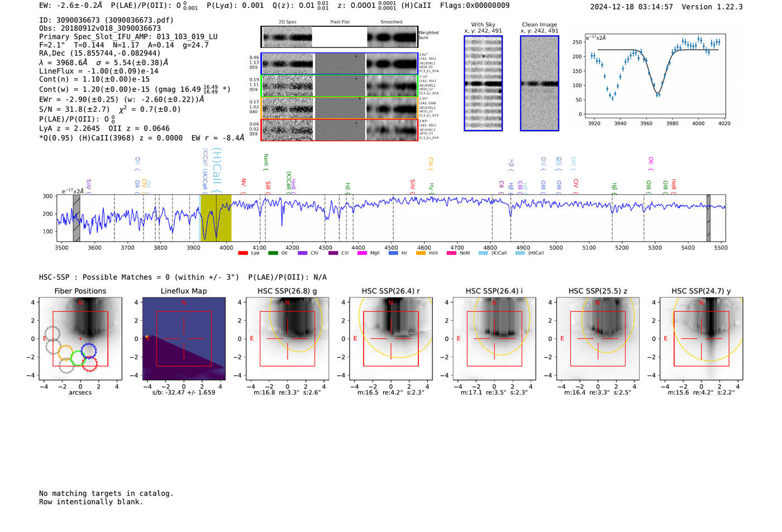Screen dimensions: 782x532
Task: Click the ID 3090036673 line
Action: tap(106, 20)
